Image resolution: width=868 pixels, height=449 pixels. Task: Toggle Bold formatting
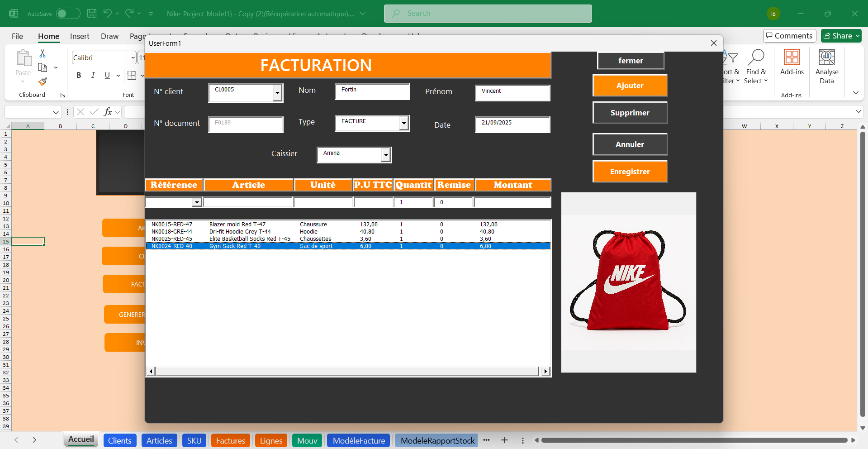pos(78,75)
